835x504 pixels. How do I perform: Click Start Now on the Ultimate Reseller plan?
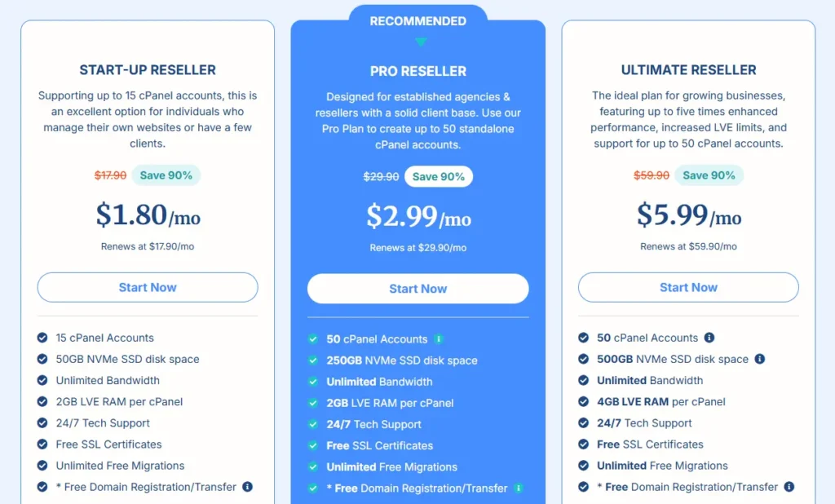click(688, 287)
